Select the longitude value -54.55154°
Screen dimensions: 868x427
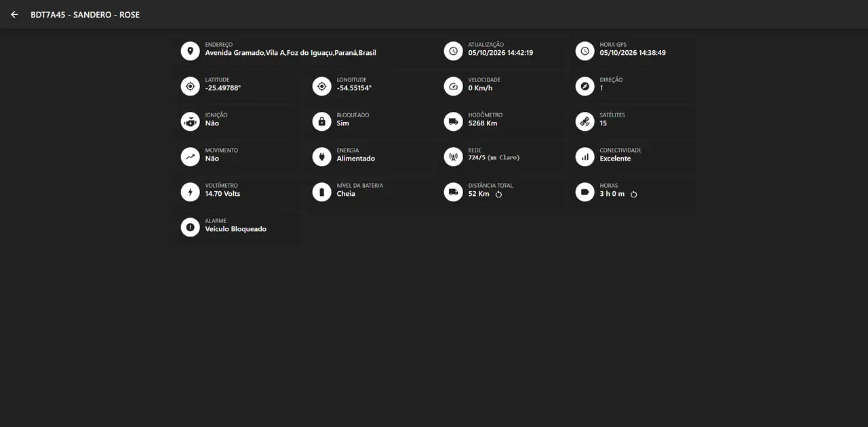tap(354, 88)
